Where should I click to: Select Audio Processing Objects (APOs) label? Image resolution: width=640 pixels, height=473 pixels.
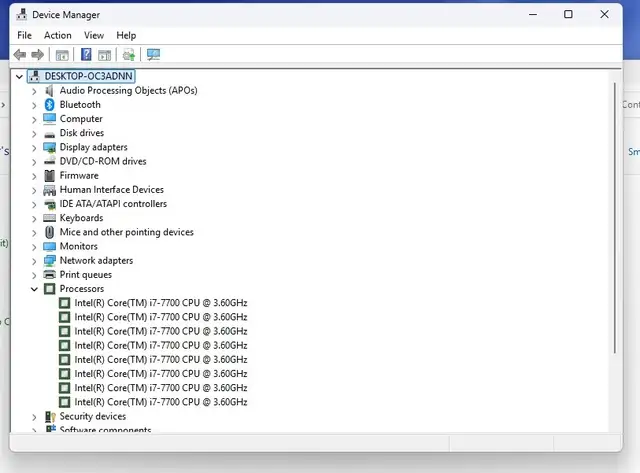129,91
